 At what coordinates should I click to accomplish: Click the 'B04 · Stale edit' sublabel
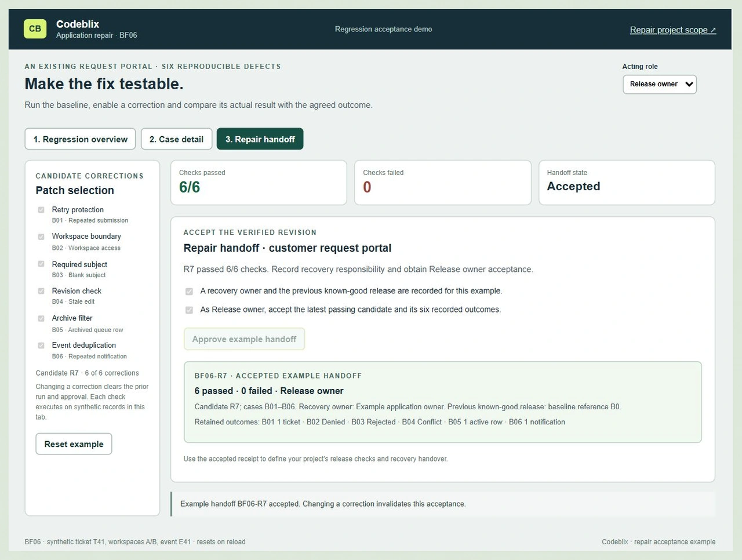[x=73, y=301]
